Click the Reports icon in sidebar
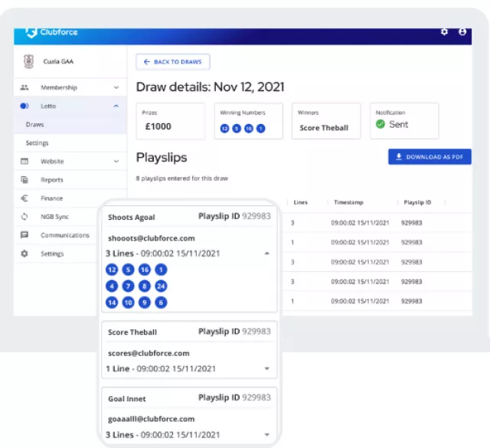The height and width of the screenshot is (448, 490). click(24, 180)
